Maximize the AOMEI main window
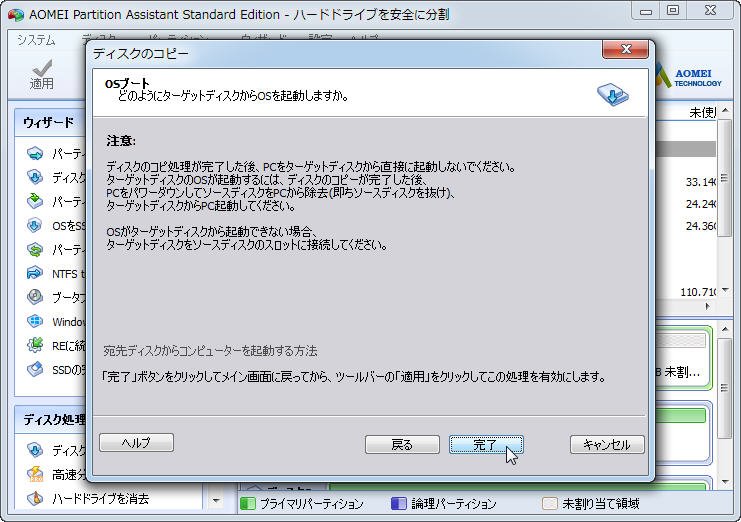Viewport: 741px width, 522px height. click(673, 11)
